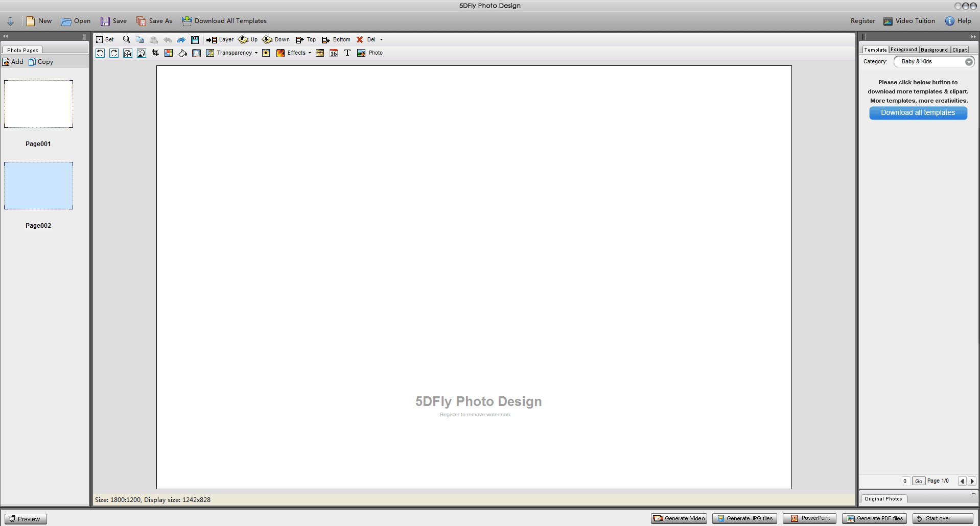Select the Zoom magnifier tool
Screen dimensions: 980x526
click(x=126, y=39)
